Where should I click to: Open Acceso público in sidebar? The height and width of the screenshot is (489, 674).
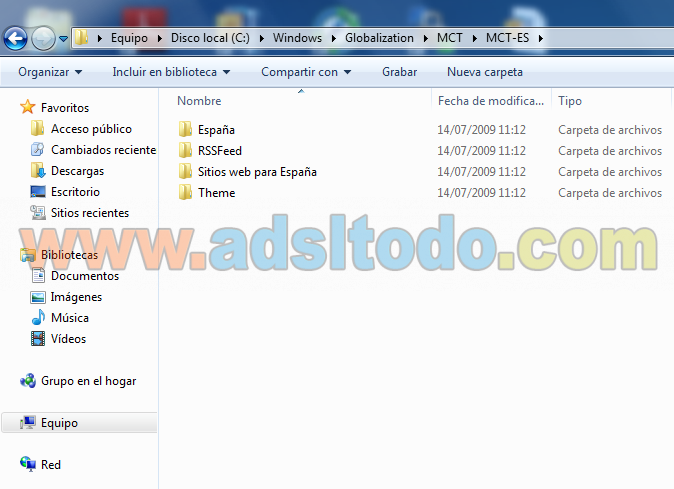91,129
